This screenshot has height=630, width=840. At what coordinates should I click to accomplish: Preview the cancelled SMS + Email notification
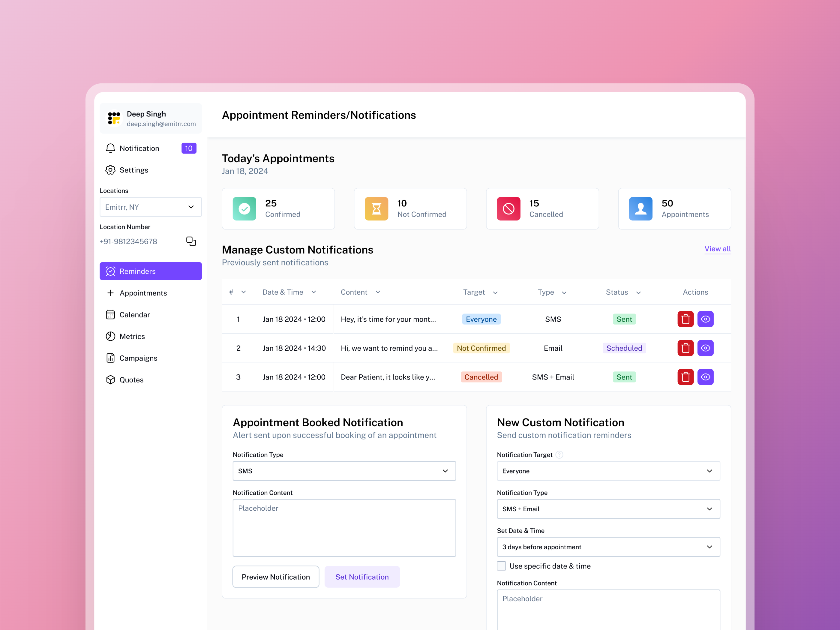click(x=706, y=377)
